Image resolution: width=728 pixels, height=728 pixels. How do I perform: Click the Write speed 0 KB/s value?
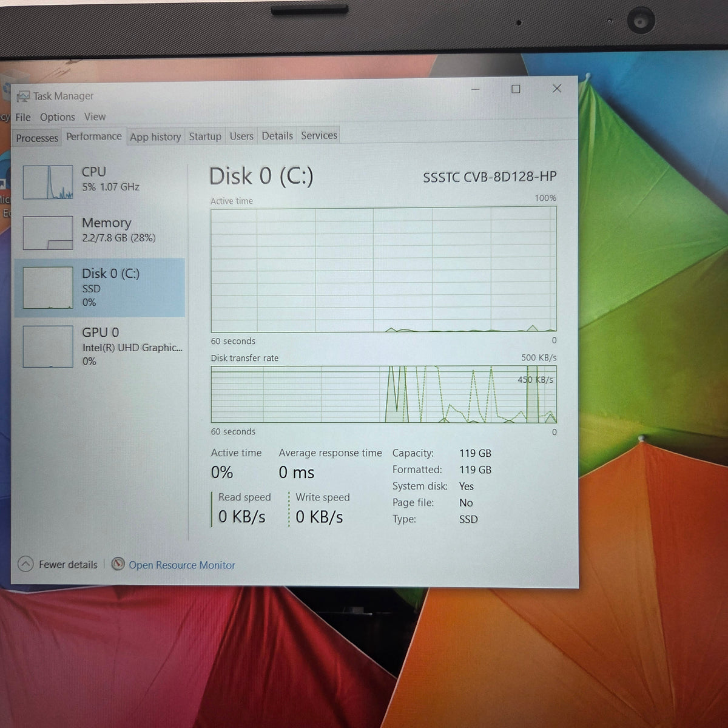pyautogui.click(x=319, y=517)
